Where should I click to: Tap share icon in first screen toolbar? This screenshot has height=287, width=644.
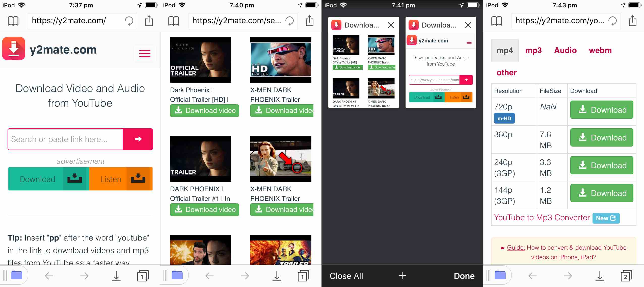coord(149,21)
